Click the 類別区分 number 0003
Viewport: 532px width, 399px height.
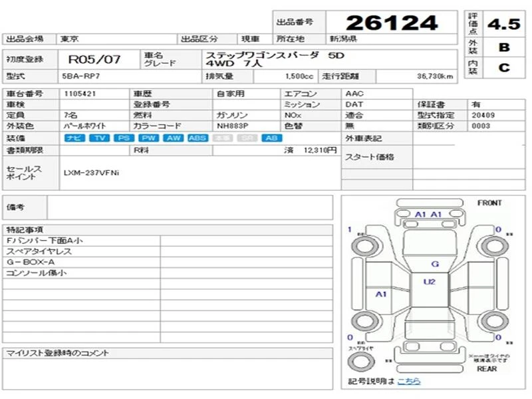tap(481, 126)
